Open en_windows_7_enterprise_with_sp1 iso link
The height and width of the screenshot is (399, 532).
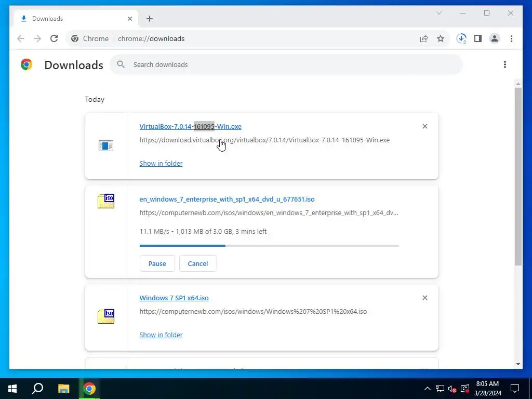(x=227, y=199)
